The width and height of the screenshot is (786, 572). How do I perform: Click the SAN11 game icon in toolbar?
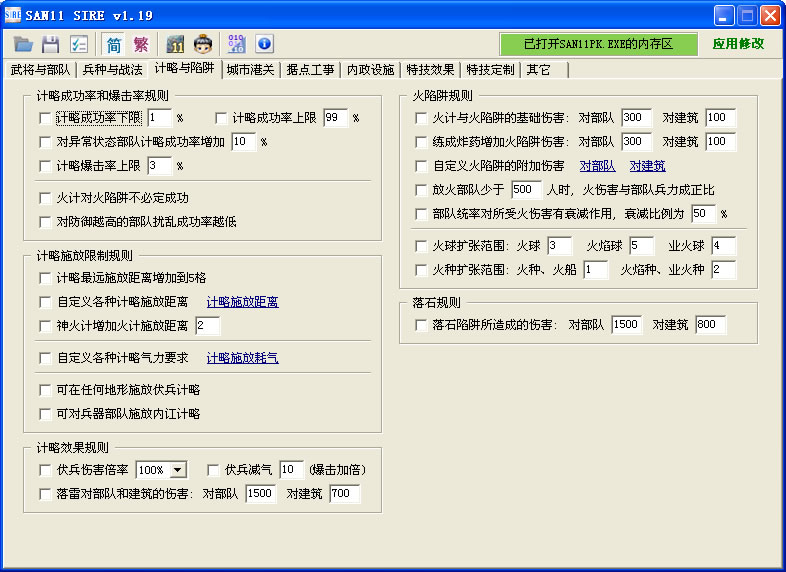click(175, 44)
